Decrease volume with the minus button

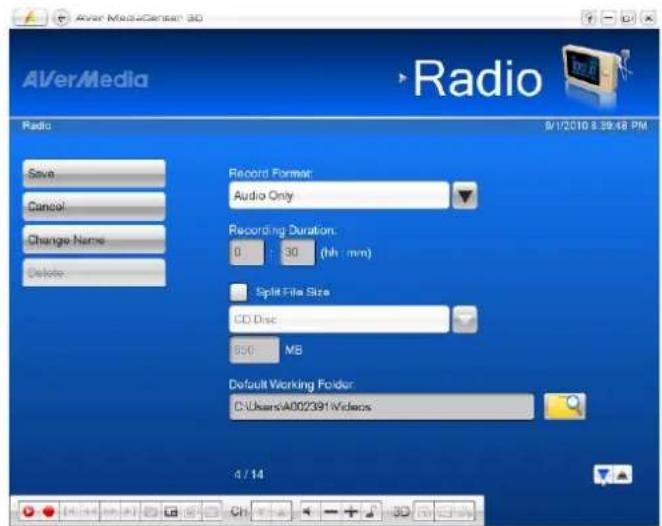[x=330, y=512]
